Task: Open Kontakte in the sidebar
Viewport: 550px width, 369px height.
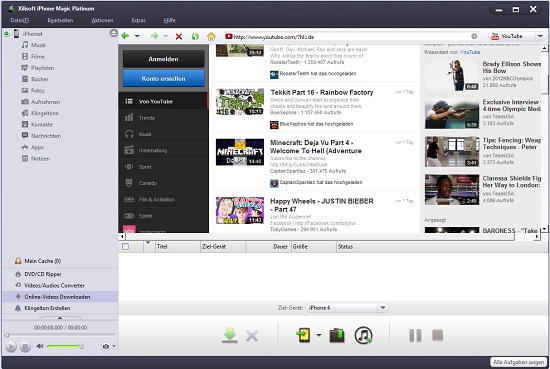Action: click(x=42, y=125)
